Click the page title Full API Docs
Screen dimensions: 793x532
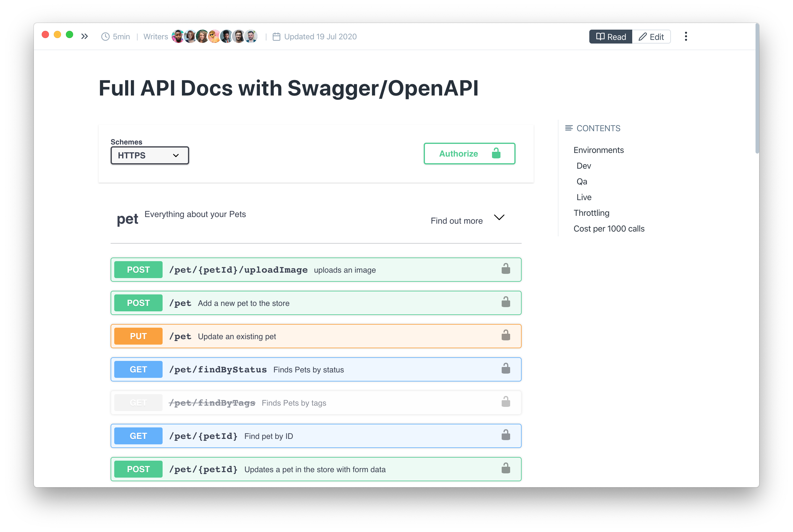pyautogui.click(x=288, y=88)
